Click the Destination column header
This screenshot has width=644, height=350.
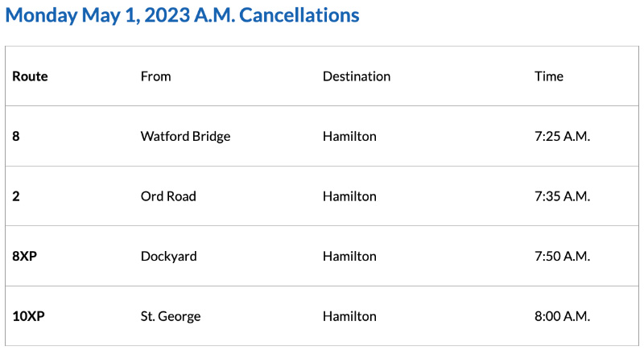coord(356,76)
